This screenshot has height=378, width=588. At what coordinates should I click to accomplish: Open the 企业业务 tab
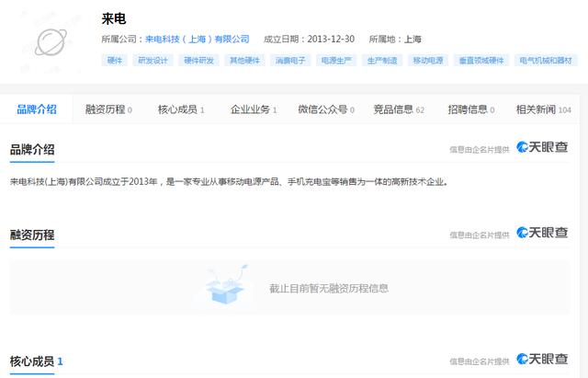click(254, 109)
